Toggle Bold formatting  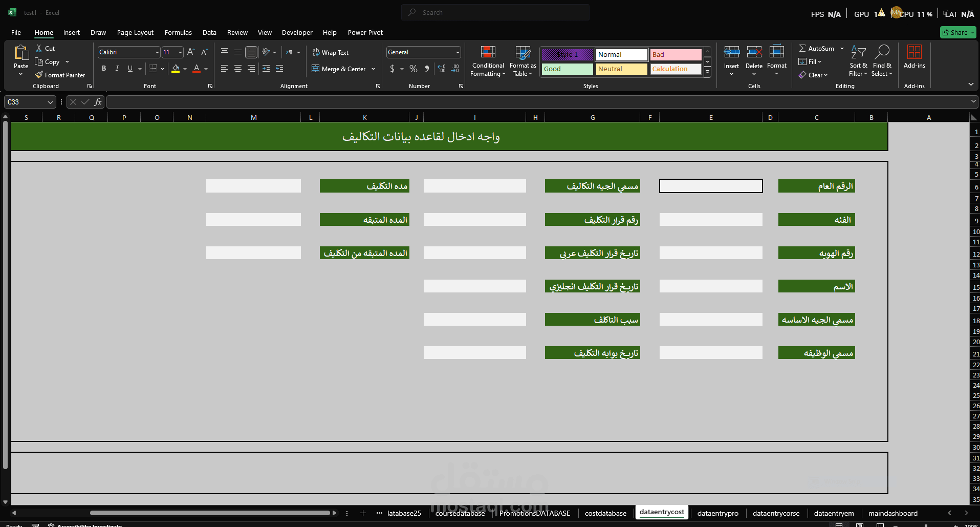[x=104, y=69]
